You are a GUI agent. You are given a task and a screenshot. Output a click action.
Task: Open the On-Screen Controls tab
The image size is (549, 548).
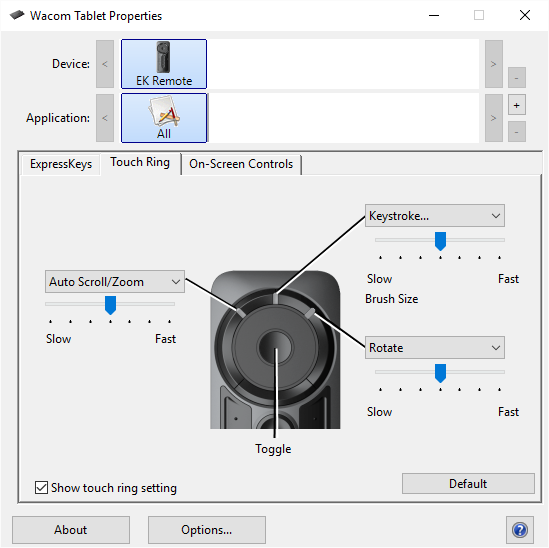[241, 164]
